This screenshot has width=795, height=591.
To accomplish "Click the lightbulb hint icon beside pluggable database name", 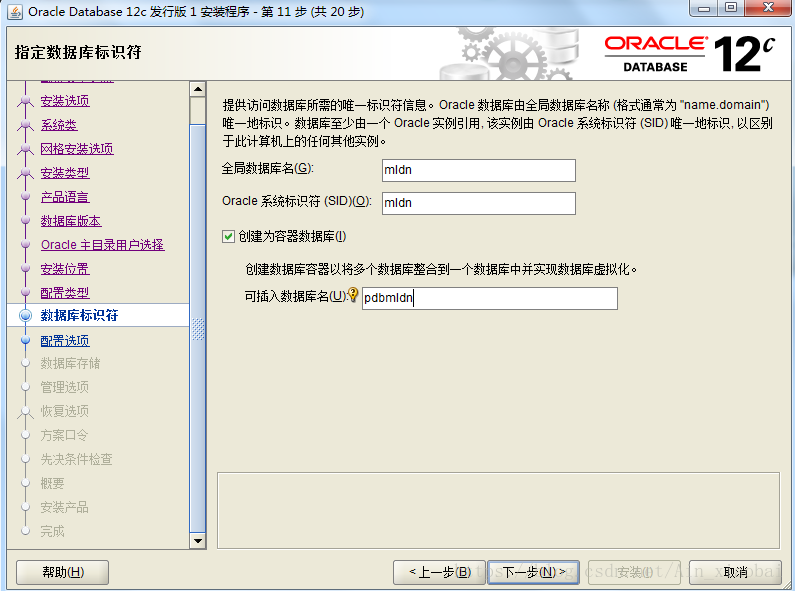I will click(353, 295).
